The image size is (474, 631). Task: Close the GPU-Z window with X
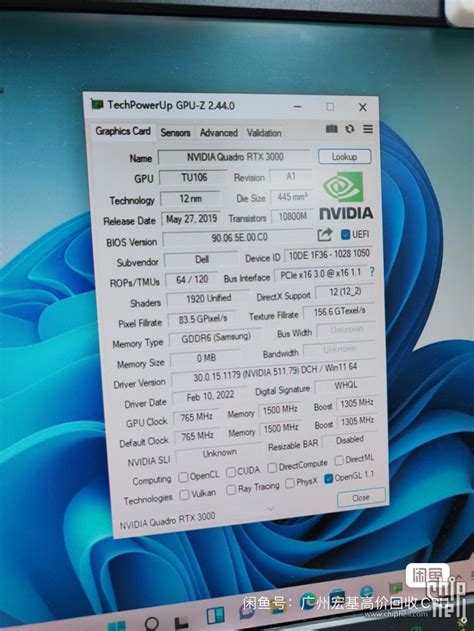pos(363,107)
